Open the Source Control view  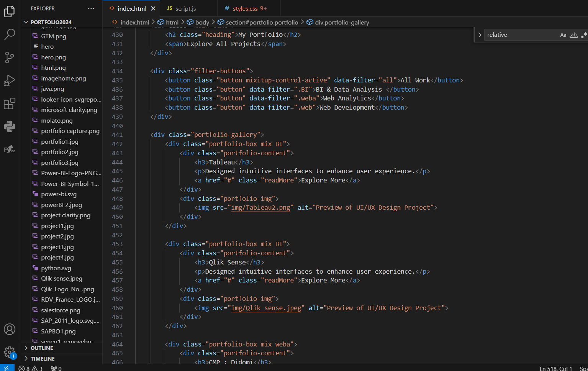(x=10, y=57)
